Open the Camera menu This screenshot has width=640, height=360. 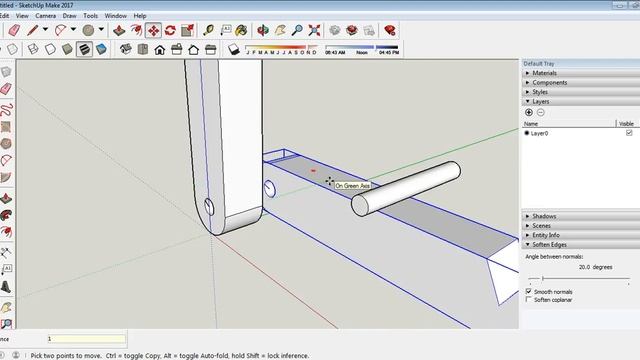pyautogui.click(x=45, y=16)
